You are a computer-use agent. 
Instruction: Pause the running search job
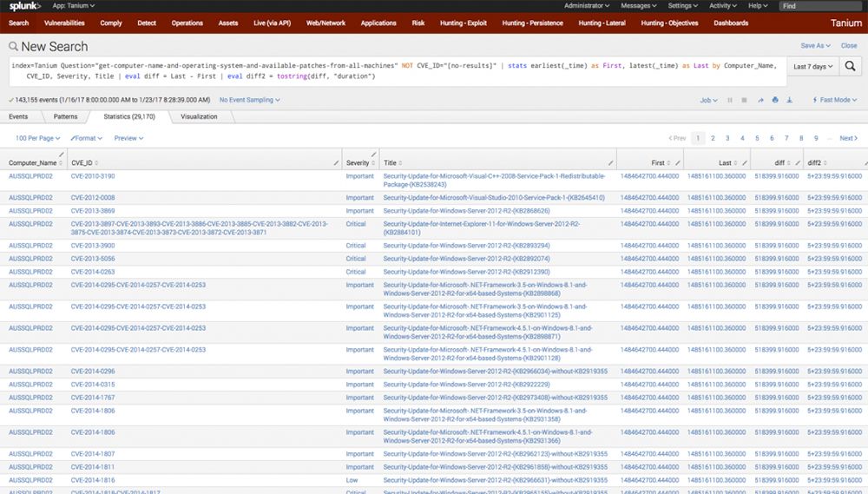tap(730, 100)
